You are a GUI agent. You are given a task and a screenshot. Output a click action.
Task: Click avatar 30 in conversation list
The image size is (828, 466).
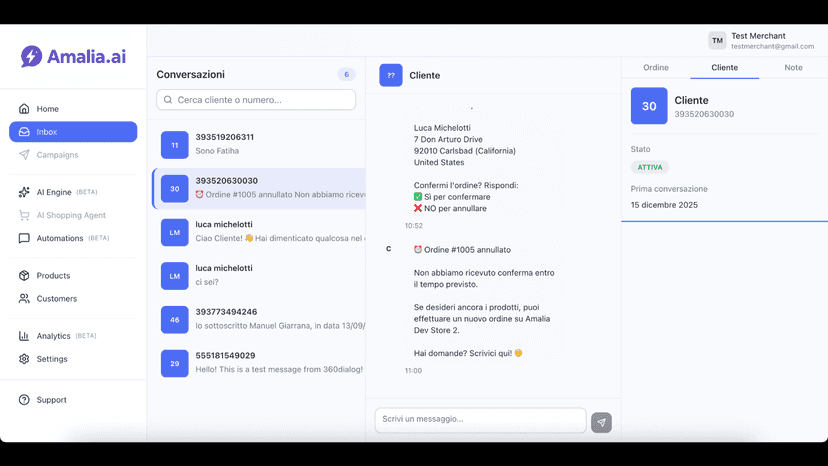click(175, 189)
